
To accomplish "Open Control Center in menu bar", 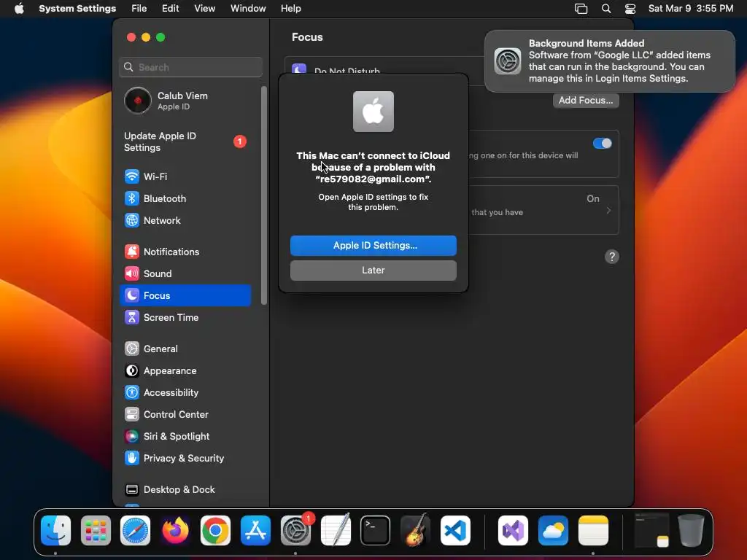I will point(630,9).
